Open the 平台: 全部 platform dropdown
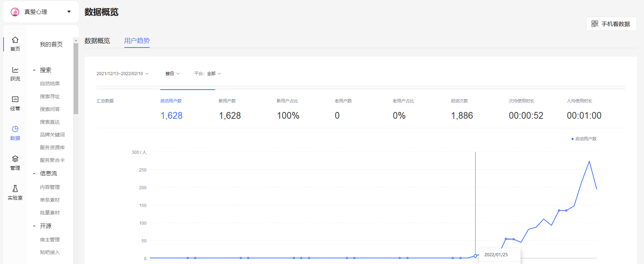The height and width of the screenshot is (264, 644). 208,74
